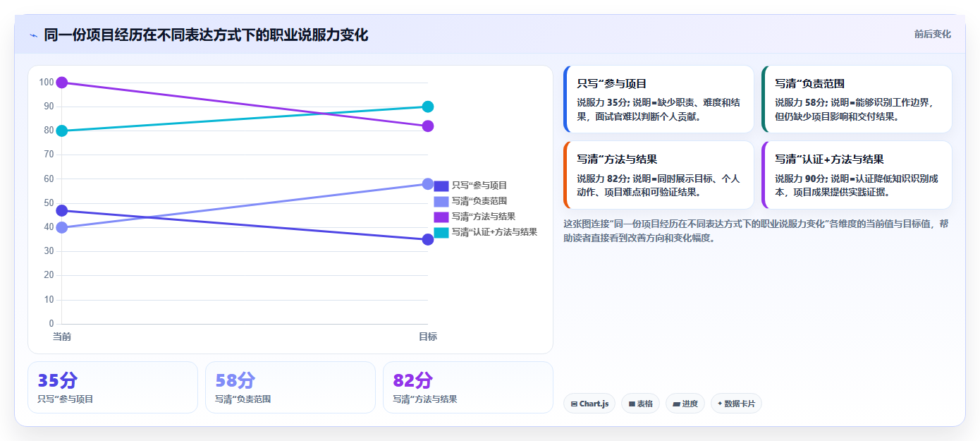Click legend text 写清“方法与结果
This screenshot has width=980, height=441.
tap(484, 217)
